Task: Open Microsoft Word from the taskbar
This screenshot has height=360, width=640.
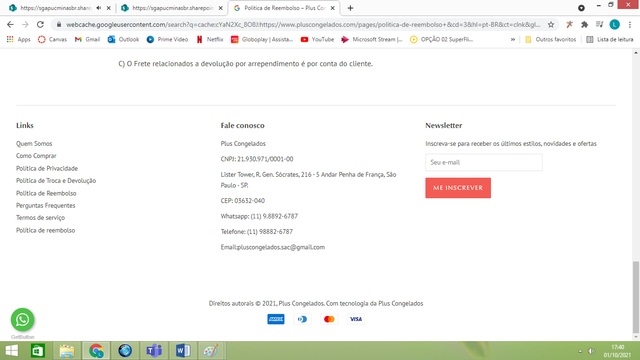Action: 183,351
